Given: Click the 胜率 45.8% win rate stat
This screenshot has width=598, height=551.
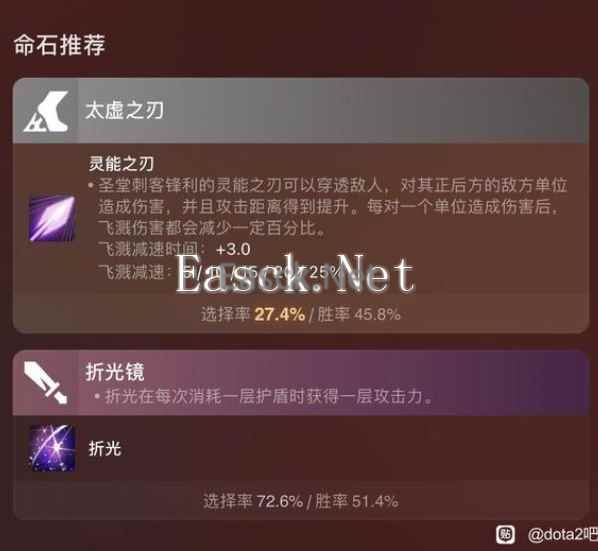Looking at the screenshot, I should pyautogui.click(x=359, y=315).
